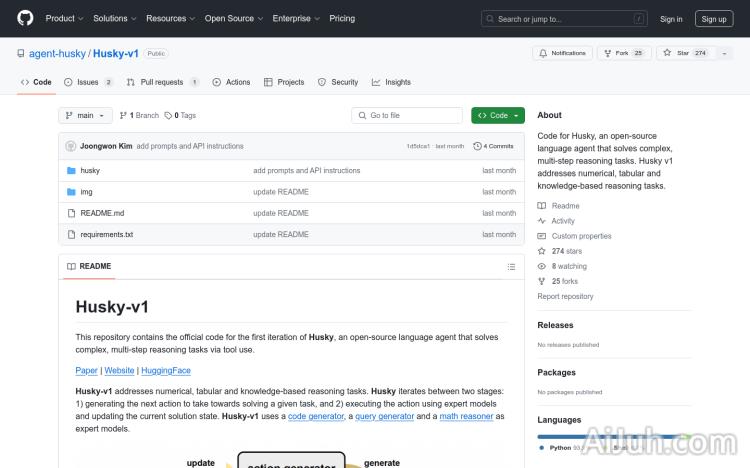Click the Sign up button
750x468 pixels.
[x=714, y=18]
